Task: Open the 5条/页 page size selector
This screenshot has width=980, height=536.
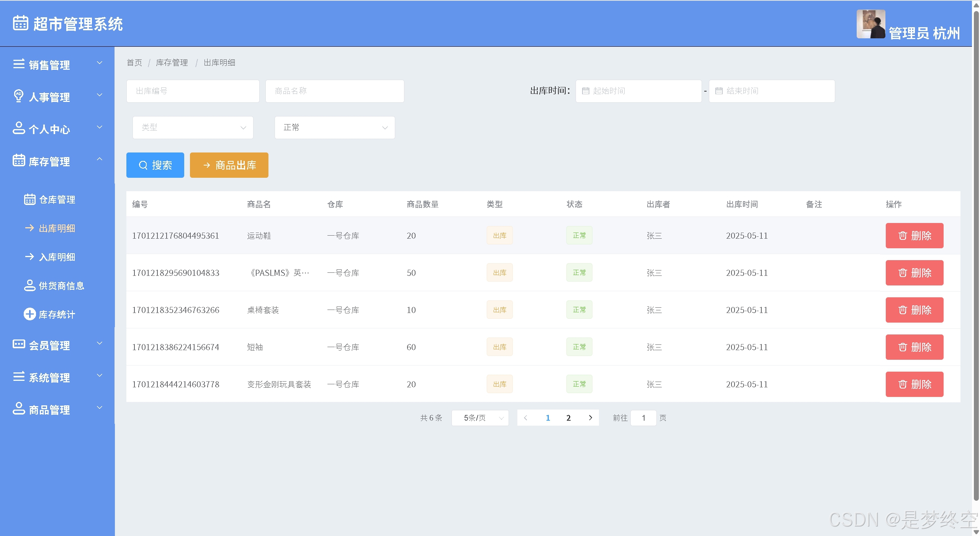Action: (x=480, y=418)
